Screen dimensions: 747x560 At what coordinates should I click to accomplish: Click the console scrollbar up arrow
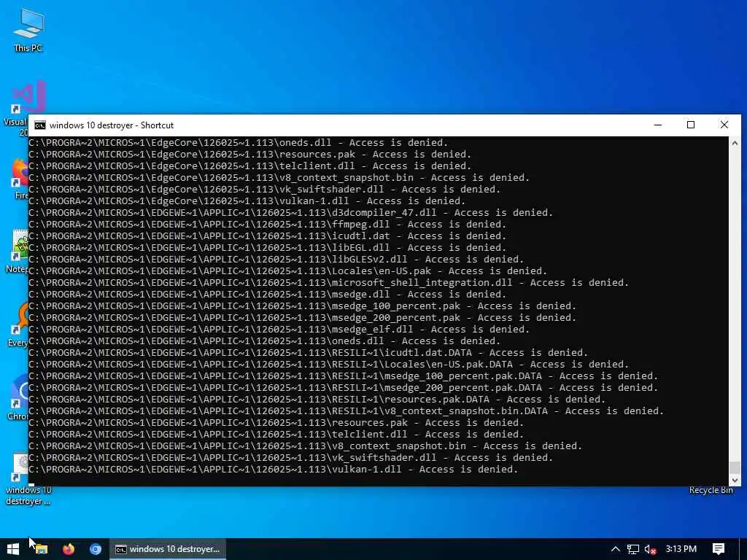click(735, 142)
